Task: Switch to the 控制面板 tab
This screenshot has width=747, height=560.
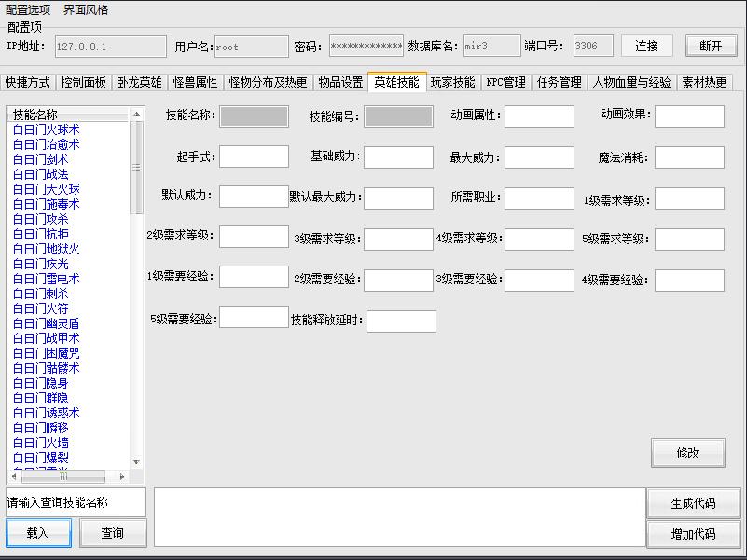Action: pos(83,82)
